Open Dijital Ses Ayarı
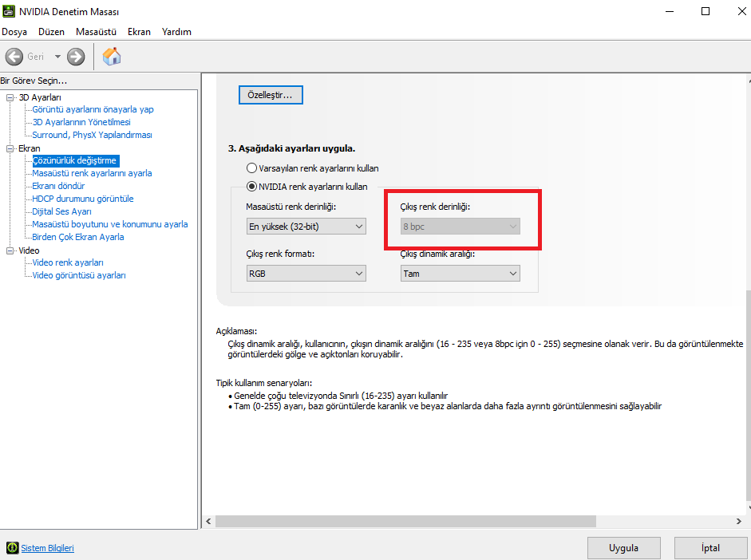The height and width of the screenshot is (560, 751). pyautogui.click(x=61, y=211)
